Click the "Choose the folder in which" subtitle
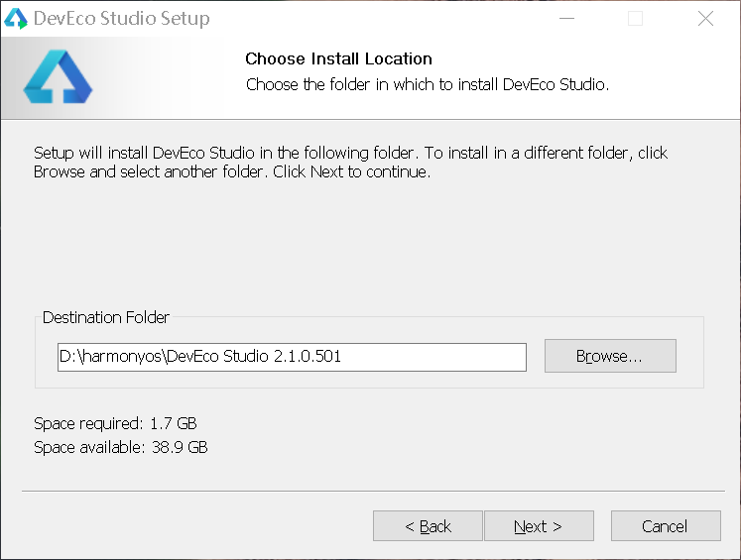Viewport: 741px width, 560px height. click(x=427, y=84)
